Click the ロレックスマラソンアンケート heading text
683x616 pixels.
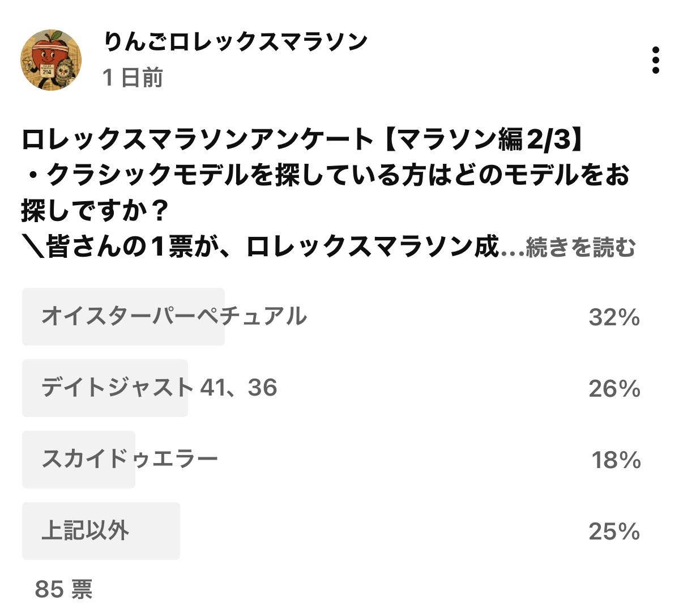pos(198,140)
